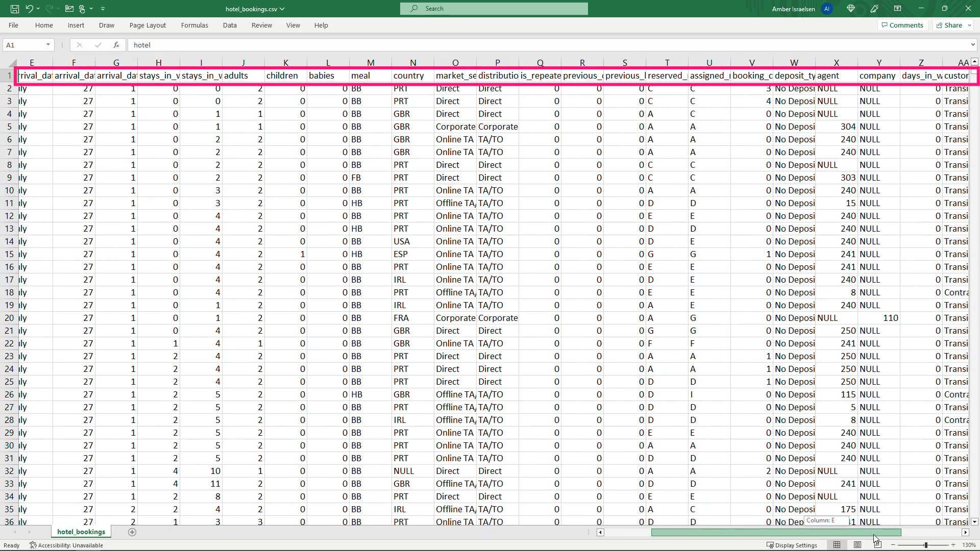Add a new sheet with plus icon
The image size is (980, 551).
click(x=132, y=532)
